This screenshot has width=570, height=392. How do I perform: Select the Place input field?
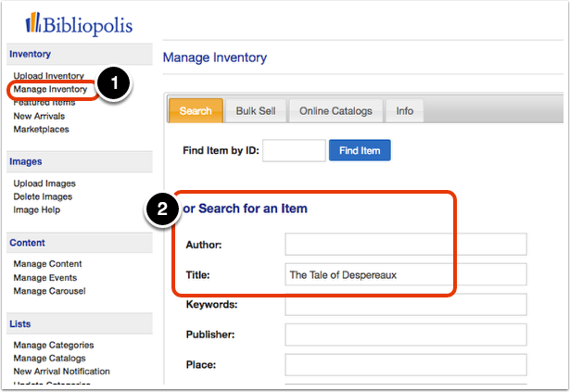coord(406,365)
